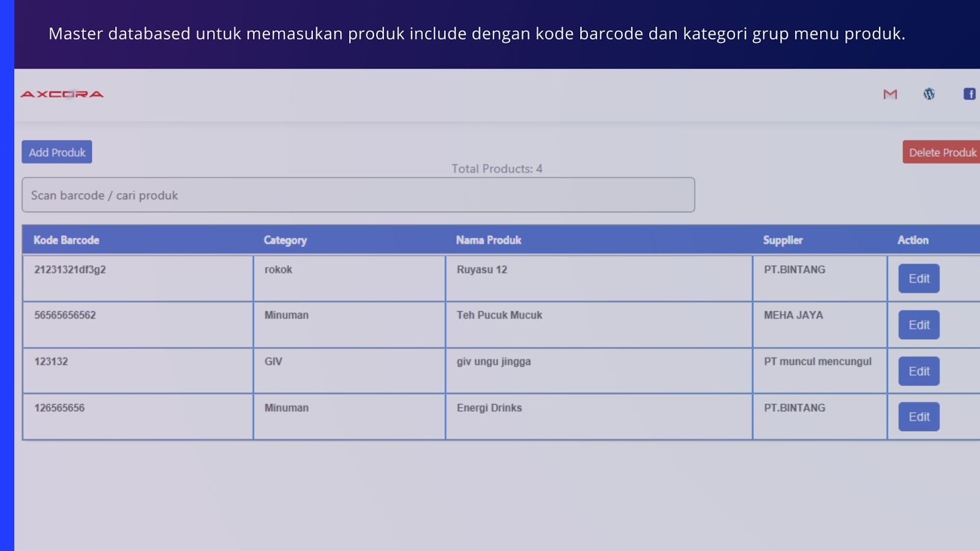The width and height of the screenshot is (980, 551).
Task: Click the rokok category cell
Action: 278,269
